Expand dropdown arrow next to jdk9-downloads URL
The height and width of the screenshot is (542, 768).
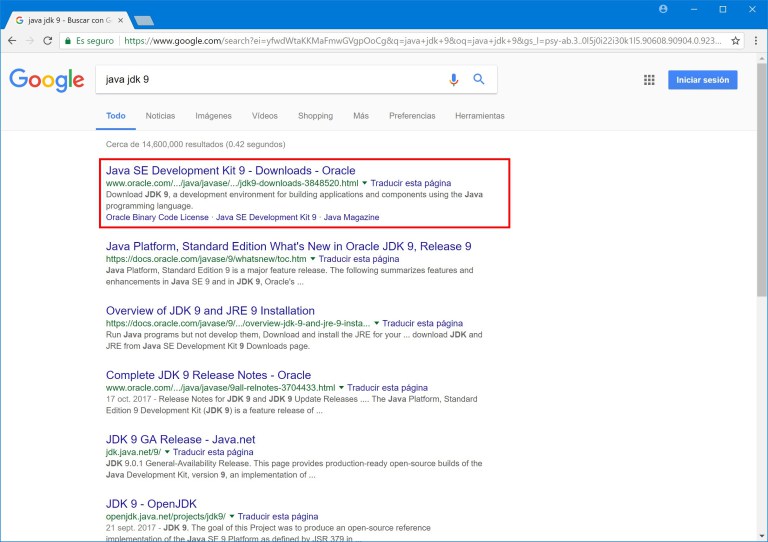(x=365, y=184)
